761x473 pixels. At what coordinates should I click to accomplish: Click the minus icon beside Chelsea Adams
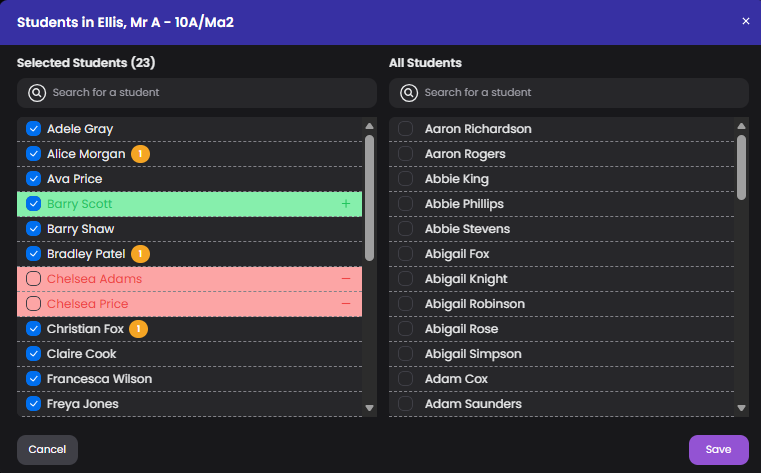pos(346,278)
